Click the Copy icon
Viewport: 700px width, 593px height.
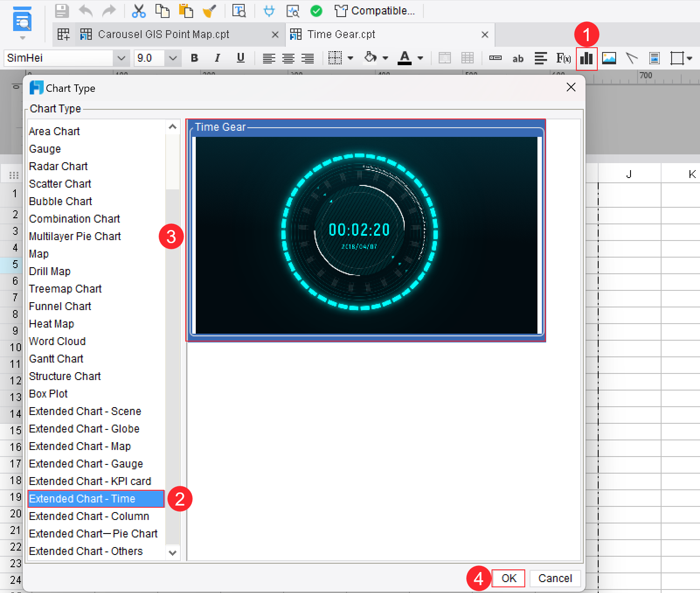(x=163, y=11)
